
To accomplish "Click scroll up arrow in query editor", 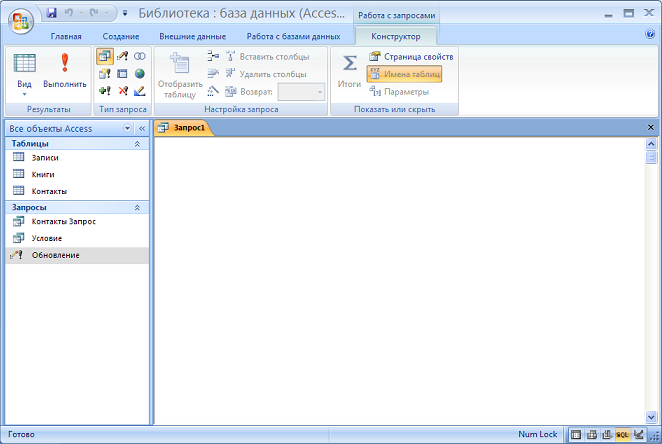I will (651, 144).
